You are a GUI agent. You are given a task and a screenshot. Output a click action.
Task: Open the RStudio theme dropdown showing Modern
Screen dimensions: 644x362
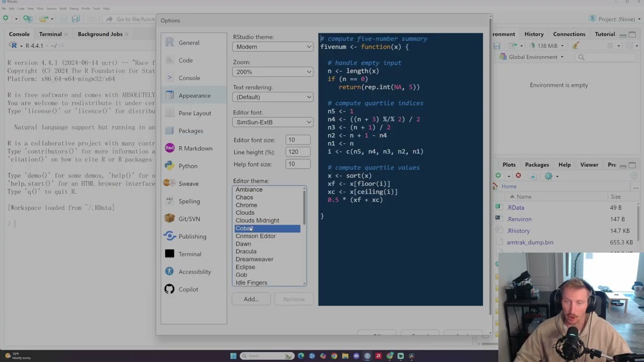tap(273, 47)
